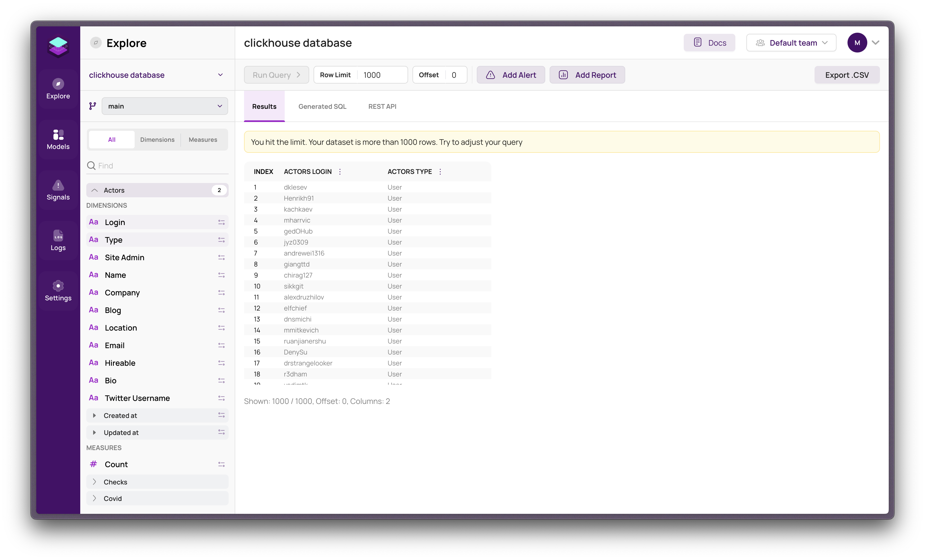The image size is (925, 560).
Task: Toggle the Login dimension selection
Action: click(x=157, y=222)
